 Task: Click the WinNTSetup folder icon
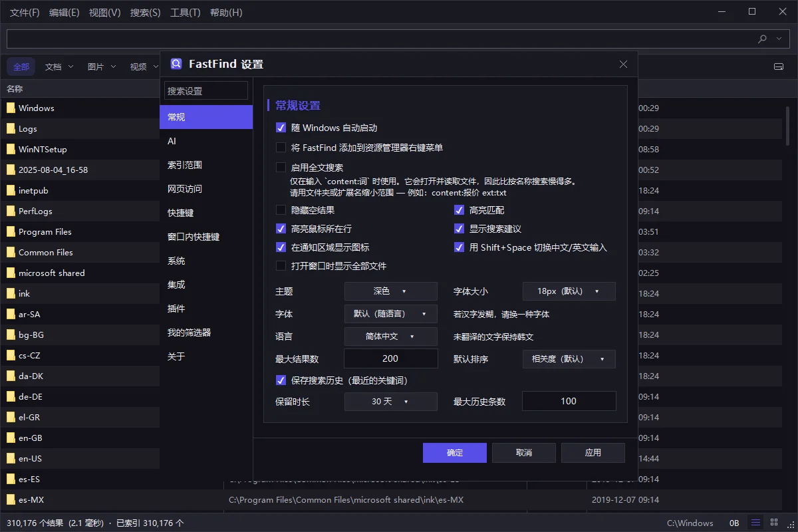11,149
